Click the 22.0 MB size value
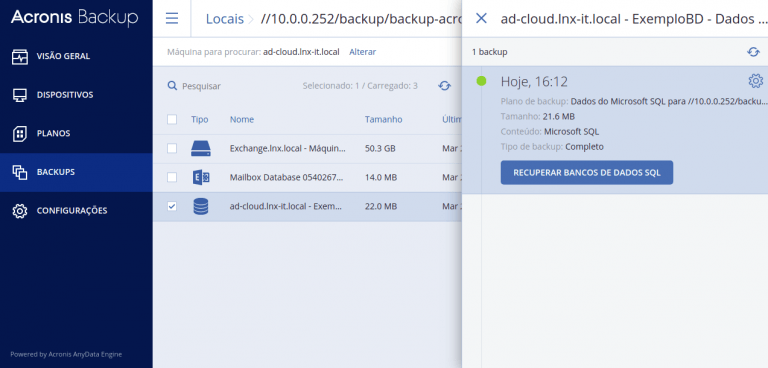The height and width of the screenshot is (368, 768). tap(381, 206)
